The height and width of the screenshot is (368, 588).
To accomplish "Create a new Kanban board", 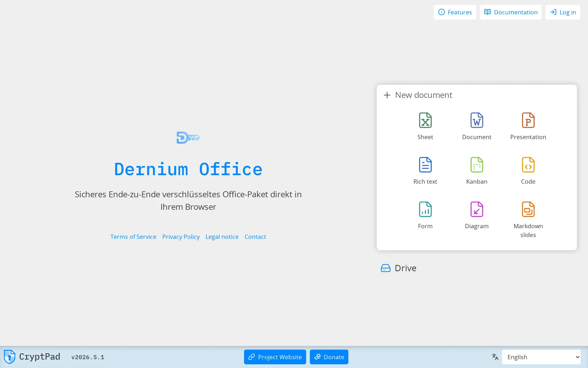I will (477, 171).
